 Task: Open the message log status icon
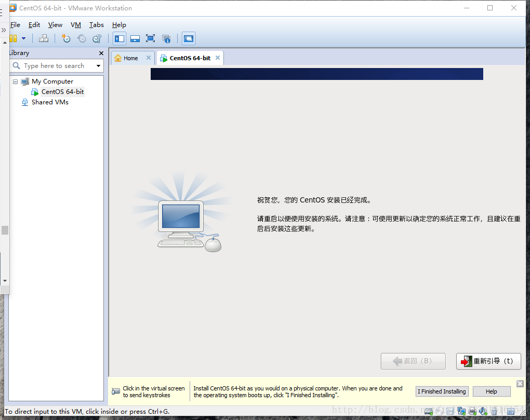pos(510,411)
